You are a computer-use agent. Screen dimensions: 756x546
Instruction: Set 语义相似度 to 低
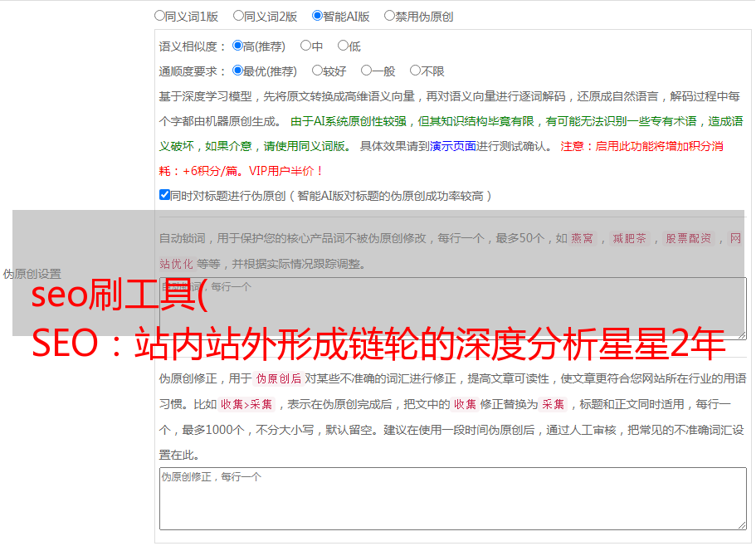[343, 46]
